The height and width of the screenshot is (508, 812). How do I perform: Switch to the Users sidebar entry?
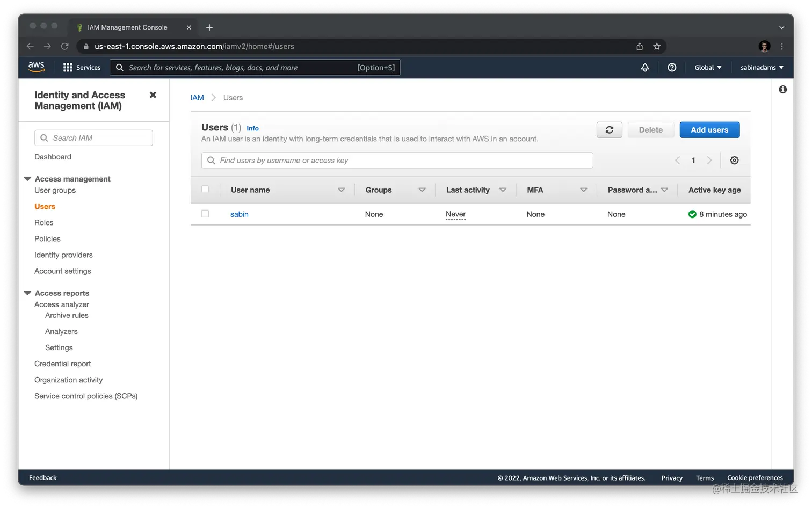tap(45, 206)
